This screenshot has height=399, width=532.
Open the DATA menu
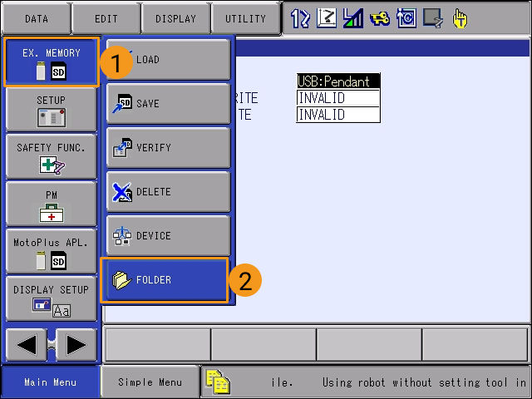[37, 18]
